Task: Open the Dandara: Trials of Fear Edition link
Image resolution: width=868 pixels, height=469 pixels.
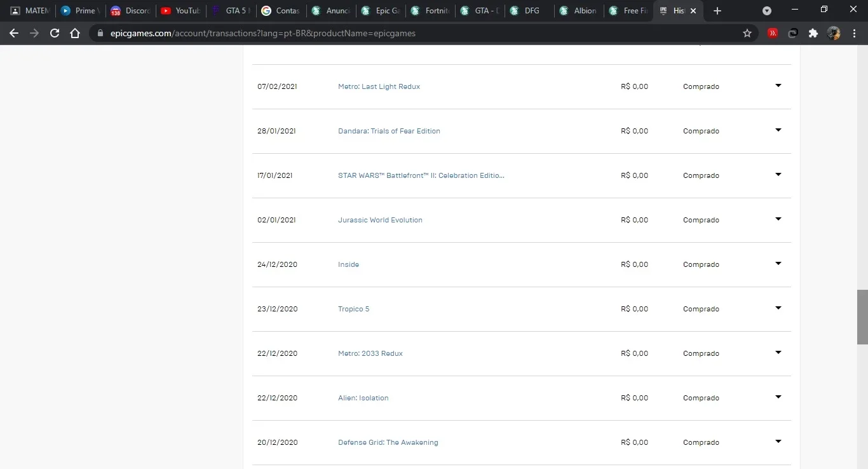Action: pos(389,131)
